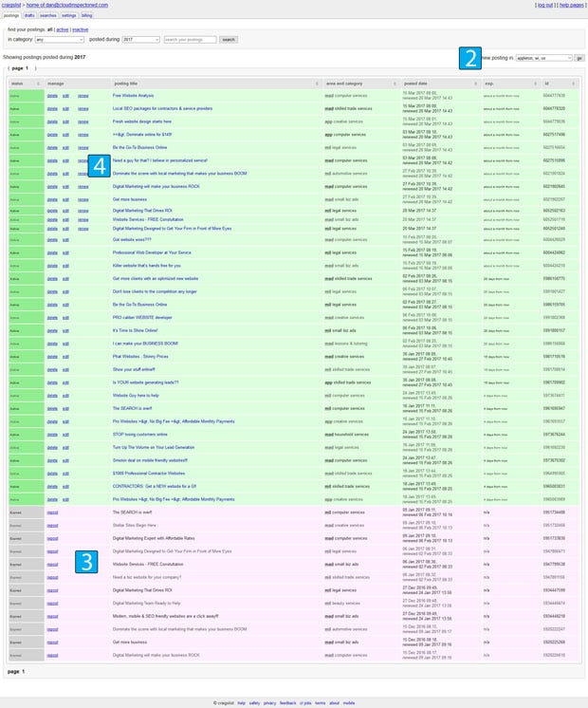Open '$1000 Professional Contractor Websites' posting
Viewport: 588px width, 708px height.
tap(149, 474)
